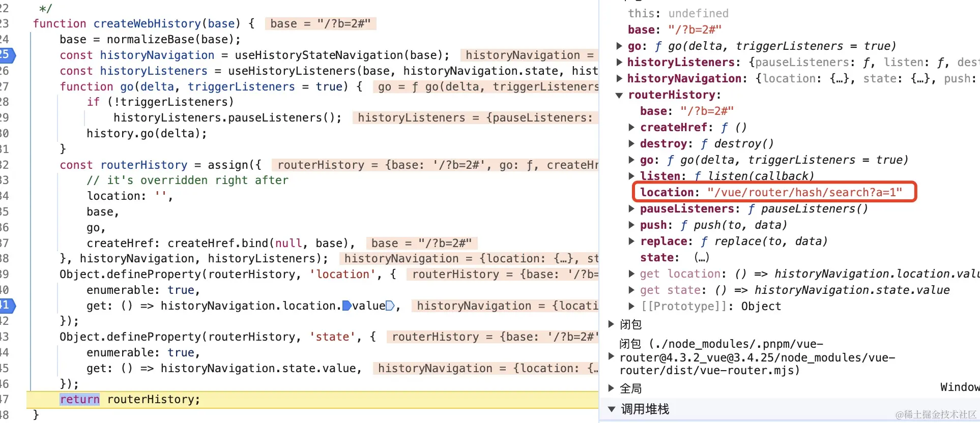Expand the historyNavigation object in scope
980x423 pixels.
pos(619,78)
